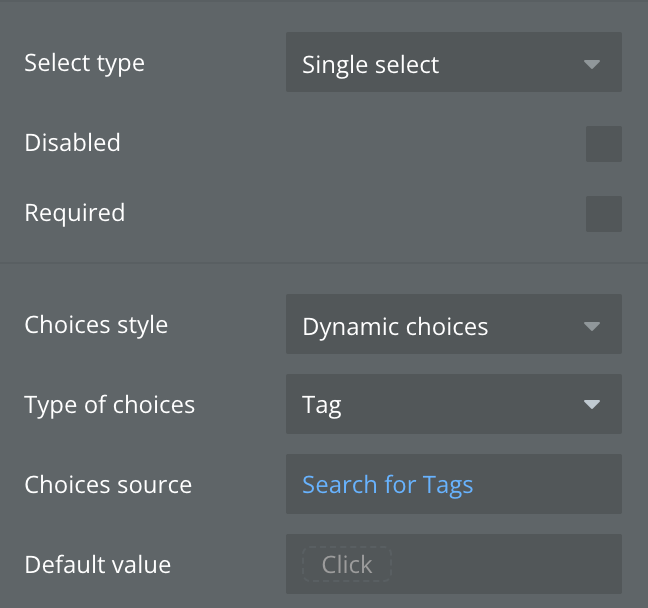Enable the Disabled checkbox
The image size is (648, 608).
pos(603,144)
